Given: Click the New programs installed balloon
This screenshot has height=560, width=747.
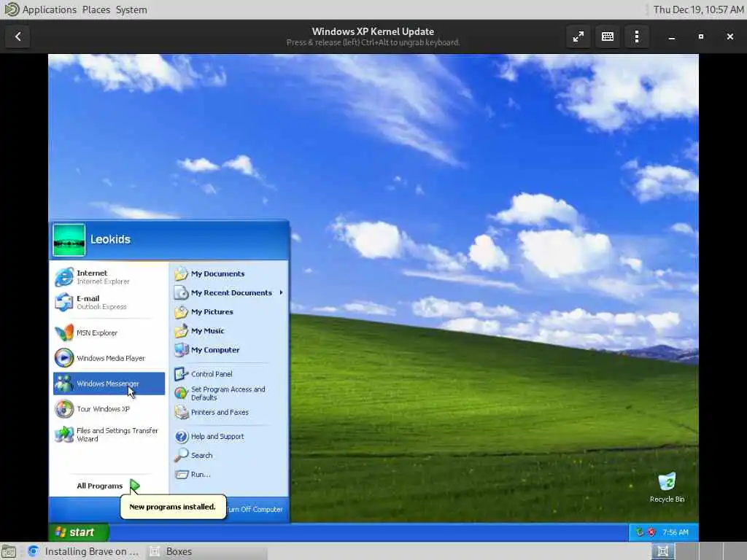Looking at the screenshot, I should coord(172,507).
